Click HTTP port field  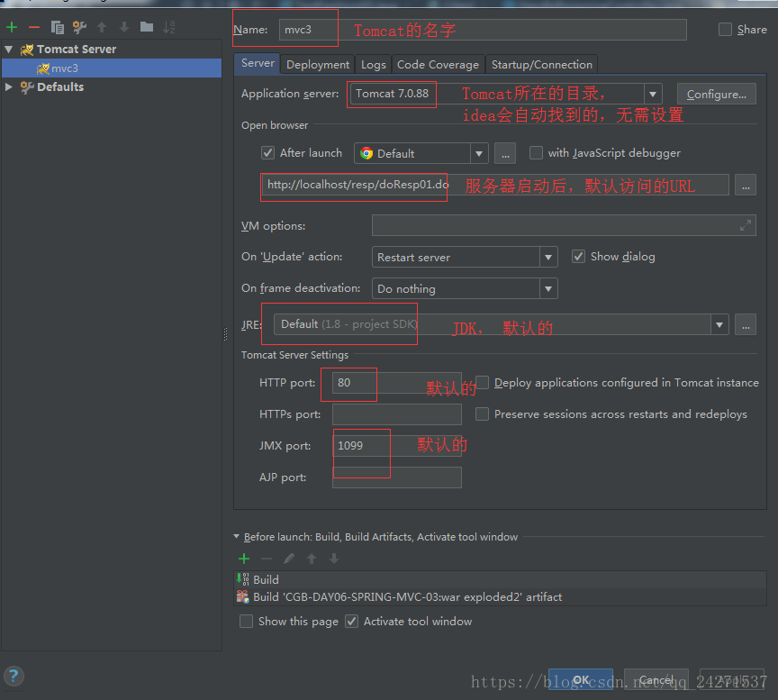click(x=396, y=383)
